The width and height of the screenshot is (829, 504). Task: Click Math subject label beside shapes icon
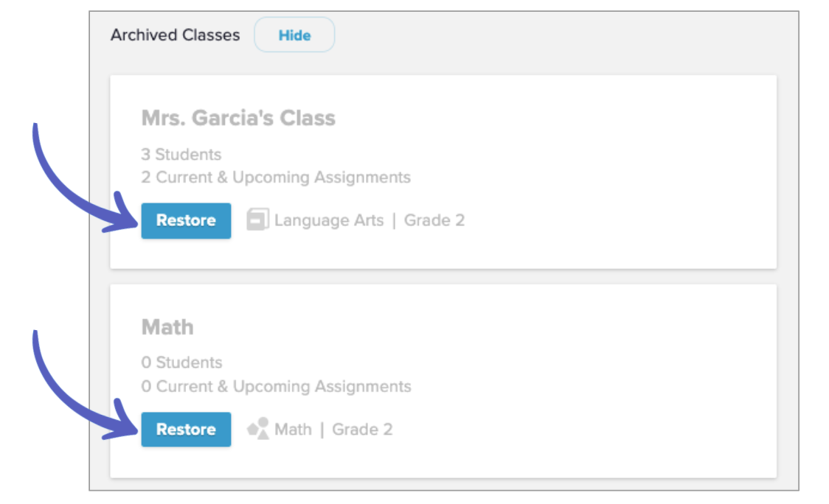click(293, 430)
